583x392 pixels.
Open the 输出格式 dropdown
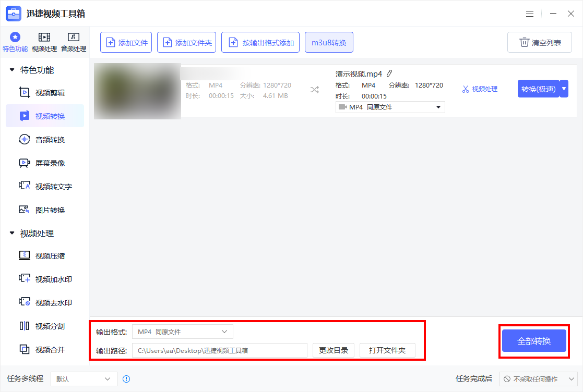(183, 332)
